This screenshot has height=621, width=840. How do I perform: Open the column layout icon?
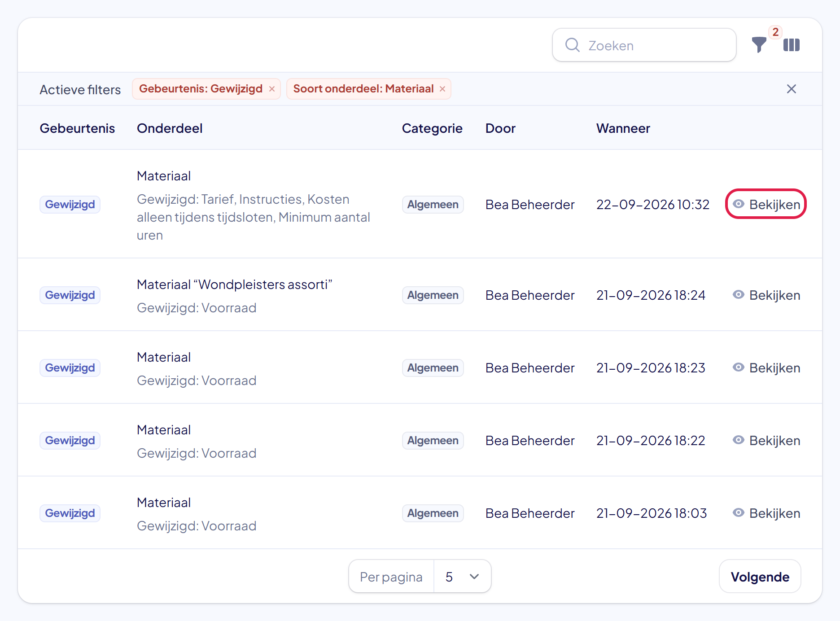pos(792,45)
